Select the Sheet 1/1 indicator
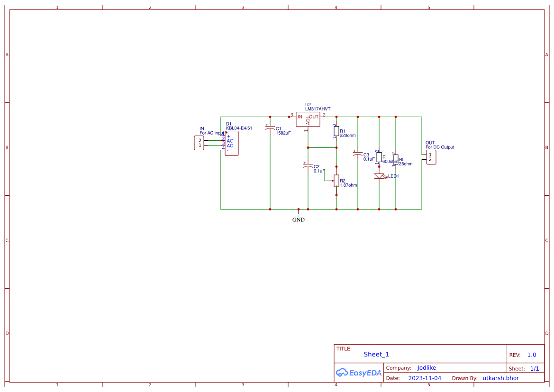554x392 pixels. [x=535, y=368]
